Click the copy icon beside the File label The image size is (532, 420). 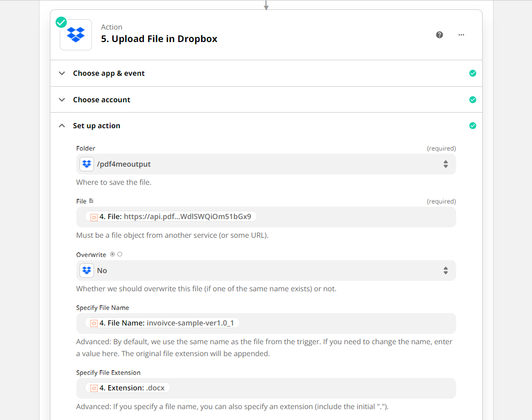(91, 200)
